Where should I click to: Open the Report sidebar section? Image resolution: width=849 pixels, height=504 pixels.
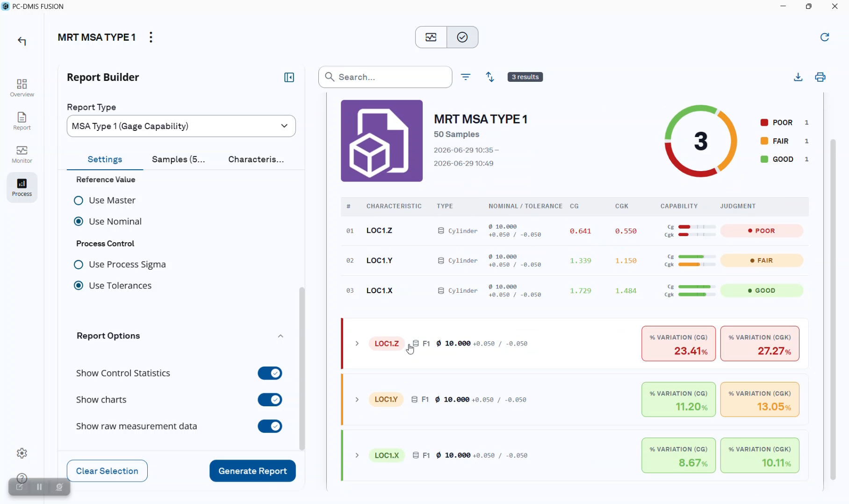[x=22, y=121]
